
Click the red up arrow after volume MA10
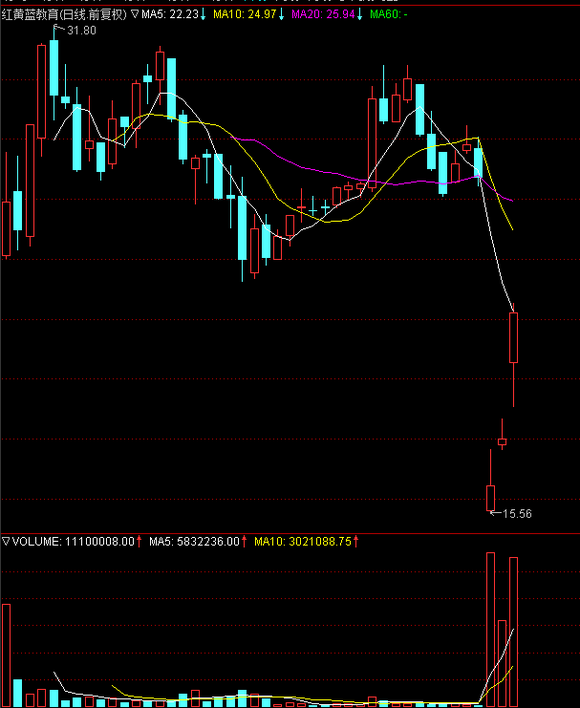pyautogui.click(x=356, y=541)
